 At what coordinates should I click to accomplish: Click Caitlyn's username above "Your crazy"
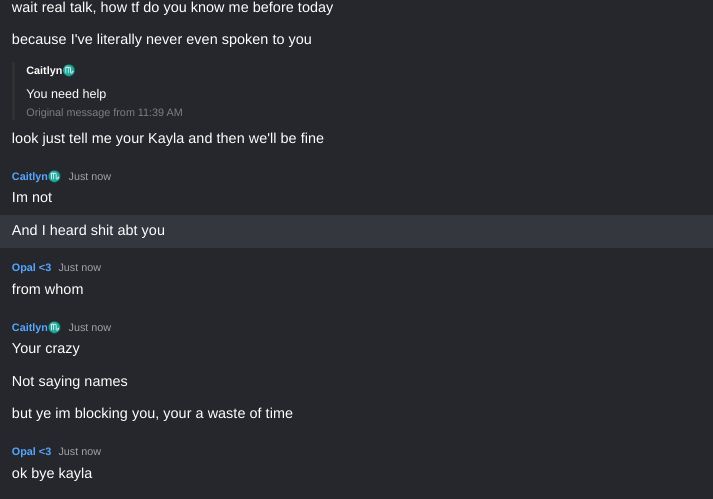click(x=29, y=327)
